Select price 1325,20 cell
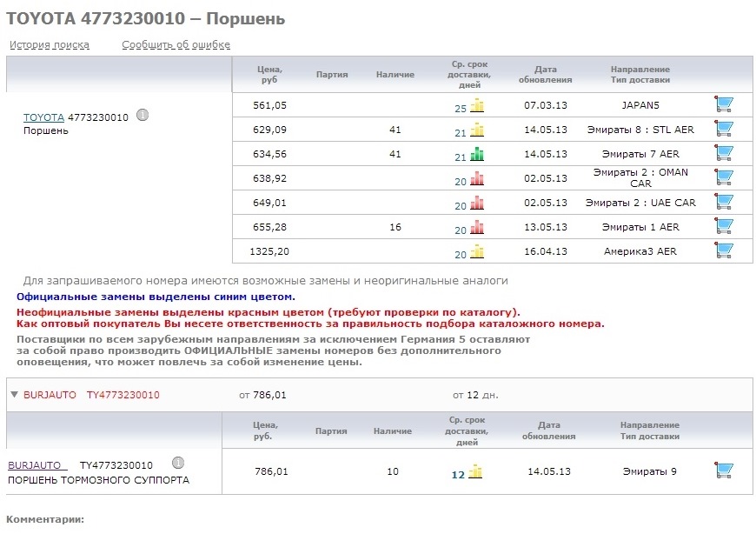Screen dimensions: 756x534 point(269,251)
